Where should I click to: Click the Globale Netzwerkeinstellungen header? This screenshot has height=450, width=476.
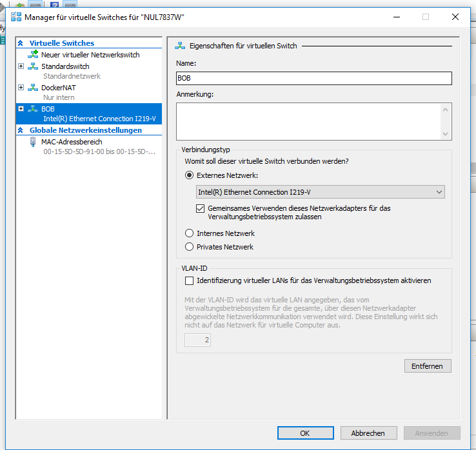(86, 130)
